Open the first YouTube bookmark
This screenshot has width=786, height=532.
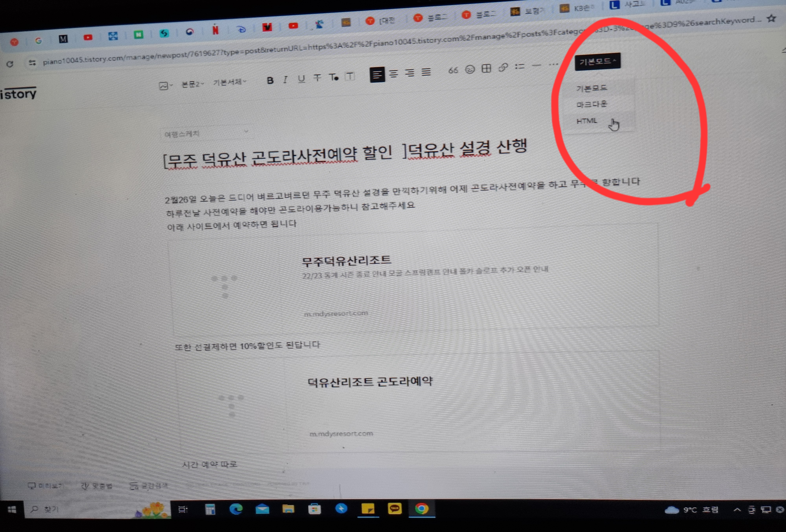pyautogui.click(x=88, y=37)
